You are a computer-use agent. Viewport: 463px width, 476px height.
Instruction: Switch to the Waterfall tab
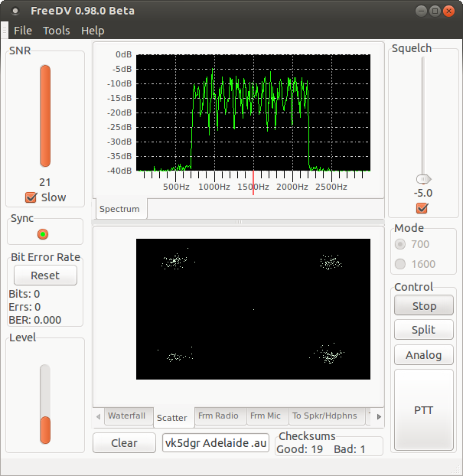click(x=126, y=416)
